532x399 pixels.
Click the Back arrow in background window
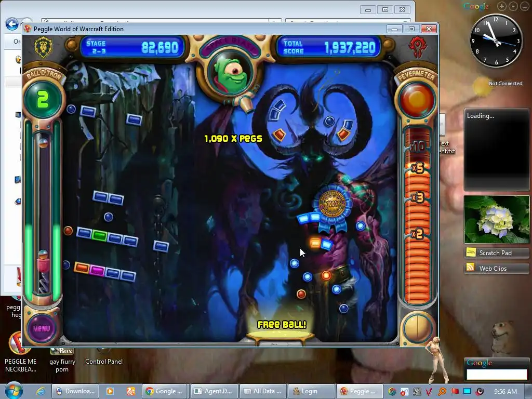(x=12, y=24)
